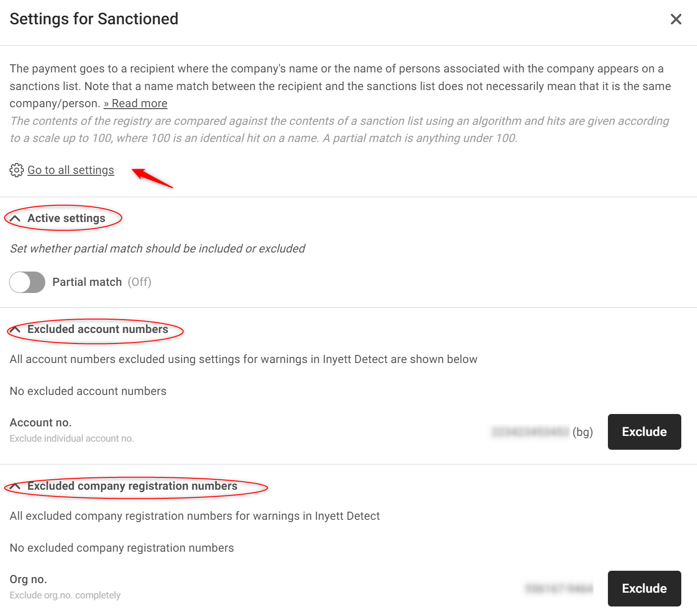Click the Settings for Sanctioned title
This screenshot has width=697, height=616.
[93, 19]
